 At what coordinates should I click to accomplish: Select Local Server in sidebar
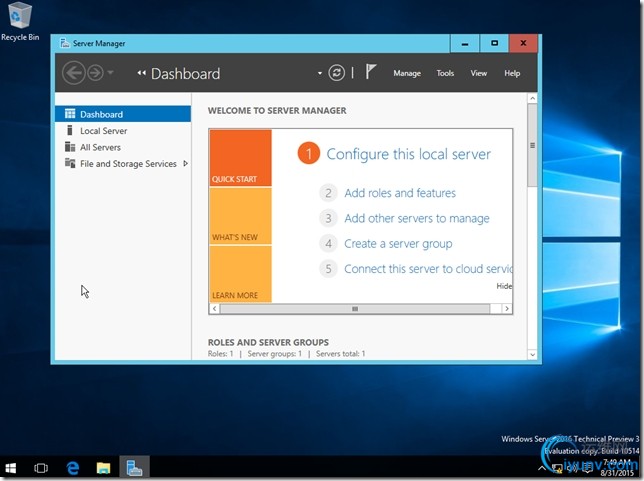pos(103,131)
